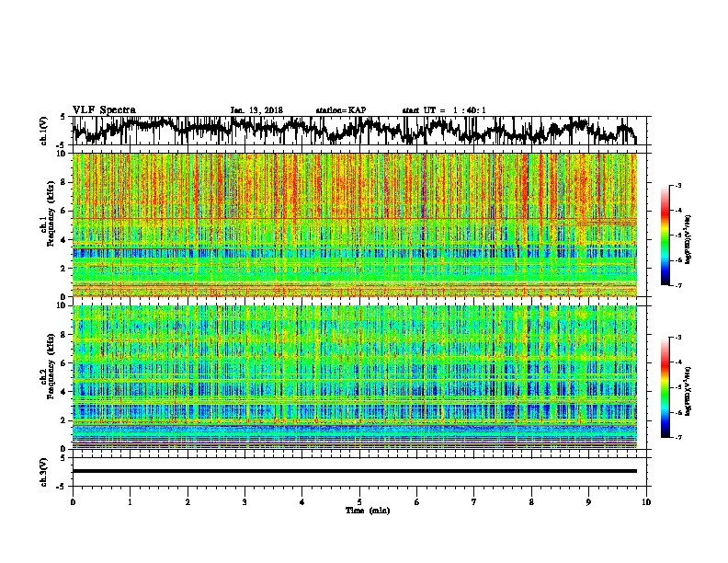Click the "ch.1(V)" waveform axis label
The image size is (728, 563).
coord(44,131)
